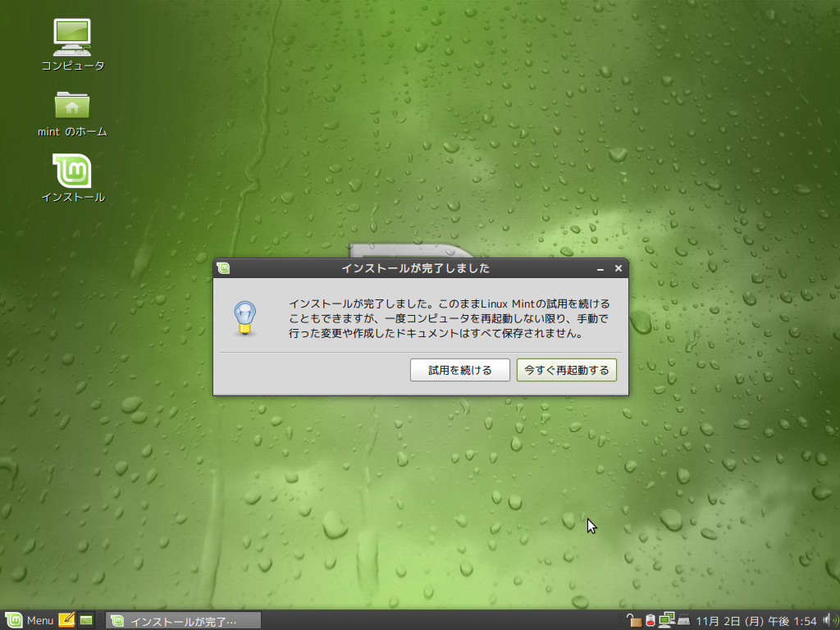Viewport: 840px width, 630px height.
Task: Open the コンピュータ desktop icon
Action: pyautogui.click(x=73, y=46)
